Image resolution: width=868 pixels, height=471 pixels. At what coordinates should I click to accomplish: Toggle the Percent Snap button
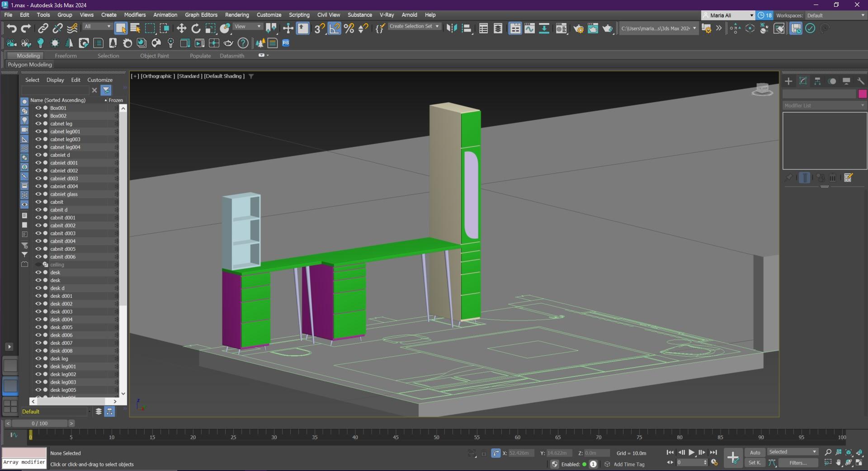coord(349,28)
